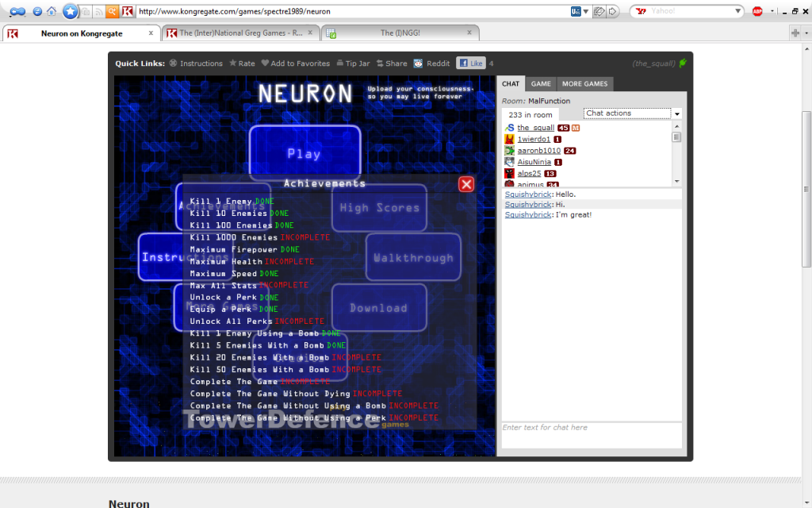The image size is (812, 508).
Task: Select the MORE GAMES tab
Action: [584, 83]
